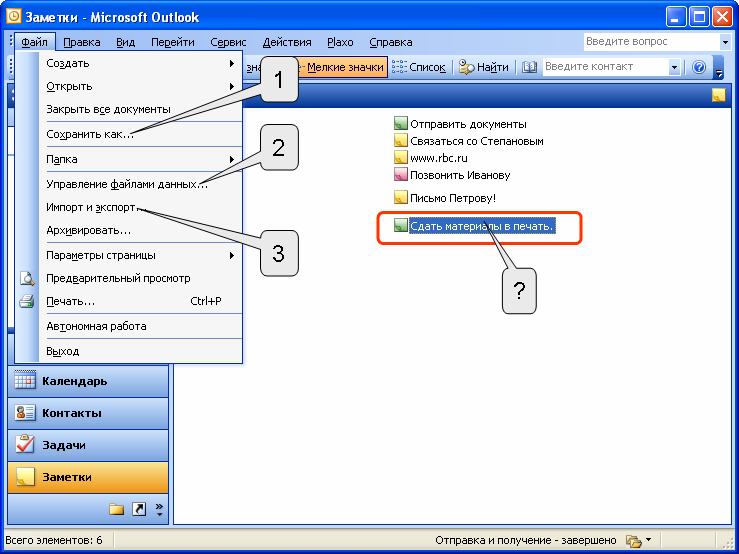Screen dimensions: 739x554
Task: Select note Письмо Петрову!
Action: click(453, 198)
